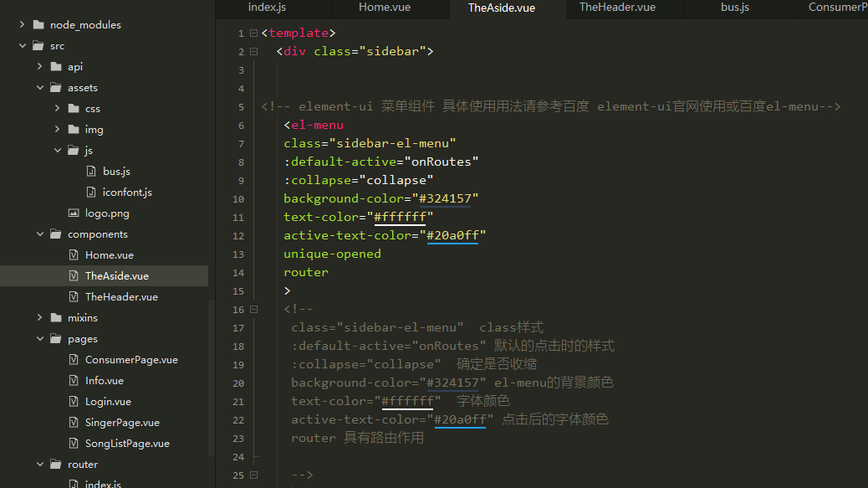Open TheHeader.vue from the file tree
The width and height of the screenshot is (868, 488).
(121, 297)
